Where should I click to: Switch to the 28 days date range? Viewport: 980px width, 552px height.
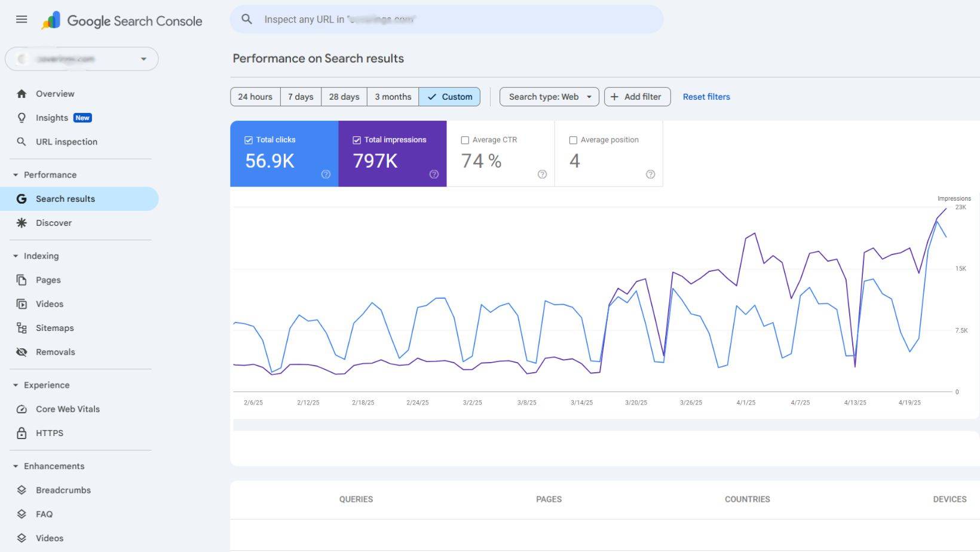343,96
